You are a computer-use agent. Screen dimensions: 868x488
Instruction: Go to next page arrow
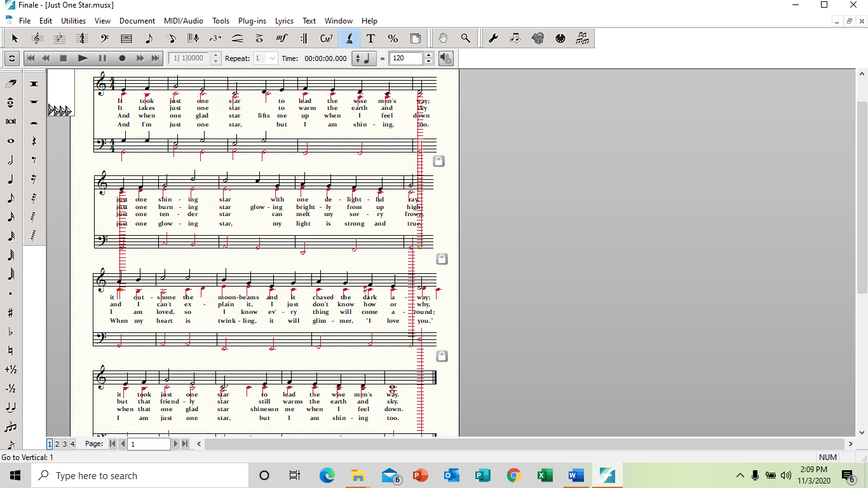click(x=176, y=444)
